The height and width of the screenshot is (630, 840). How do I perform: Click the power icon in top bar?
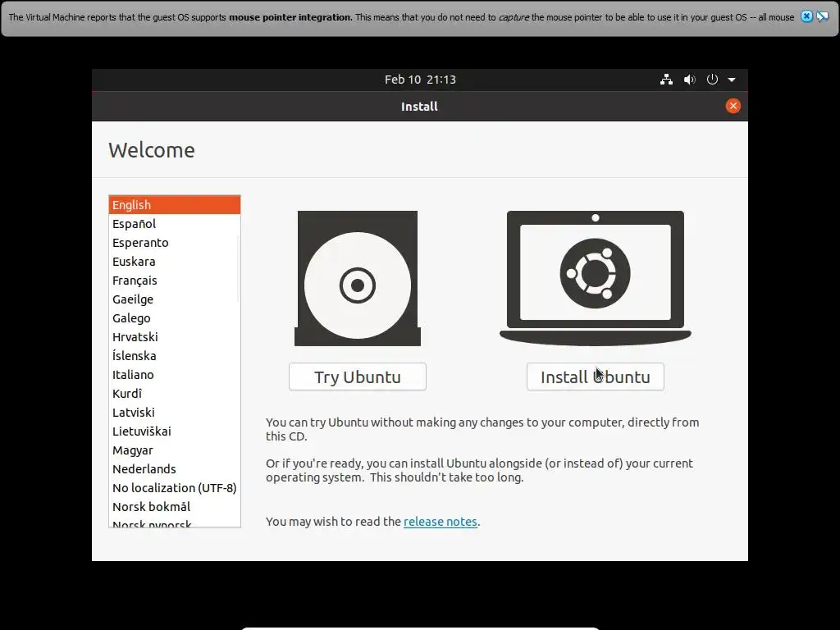click(x=712, y=80)
